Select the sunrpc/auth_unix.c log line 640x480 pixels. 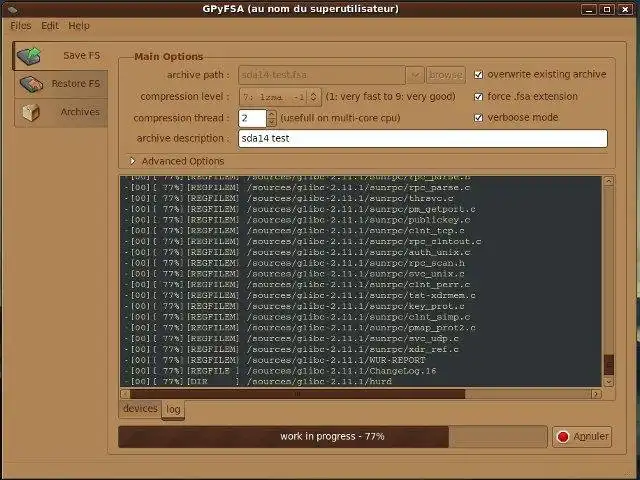point(298,252)
